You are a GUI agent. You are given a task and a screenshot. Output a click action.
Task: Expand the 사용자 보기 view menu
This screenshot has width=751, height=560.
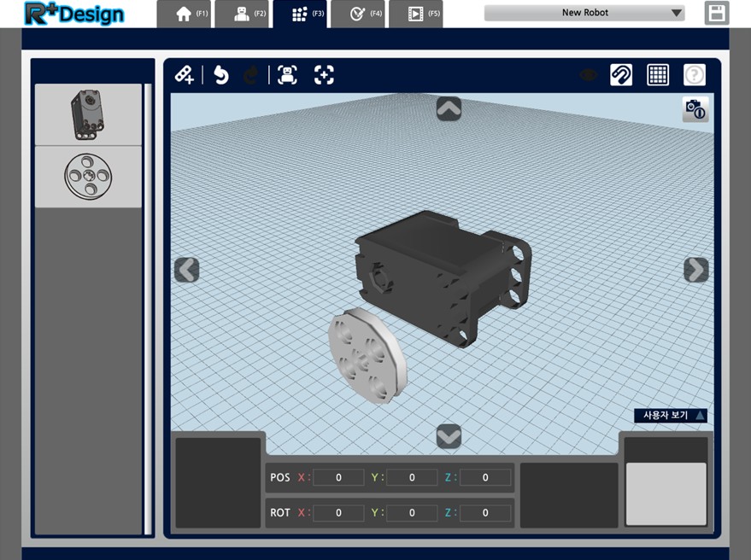coord(671,415)
